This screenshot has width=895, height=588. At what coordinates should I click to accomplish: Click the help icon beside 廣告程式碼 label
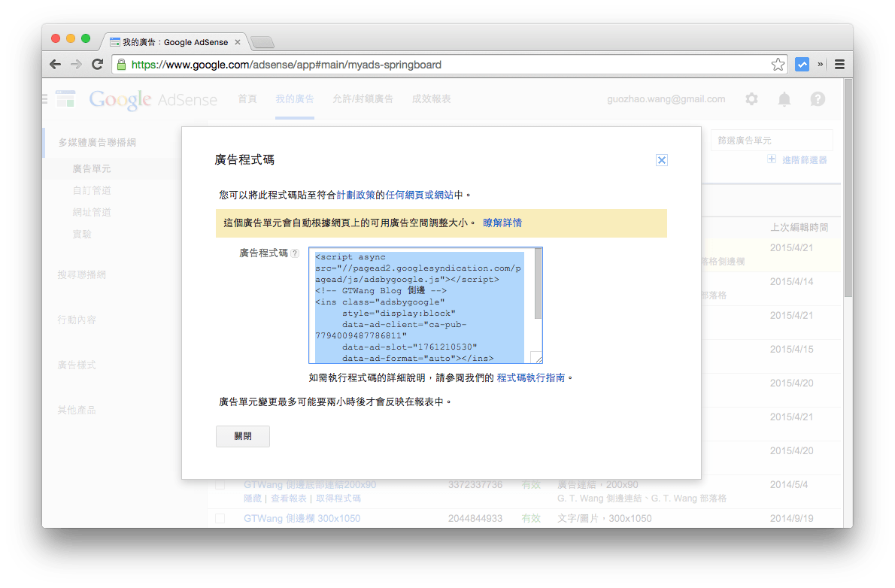click(295, 254)
